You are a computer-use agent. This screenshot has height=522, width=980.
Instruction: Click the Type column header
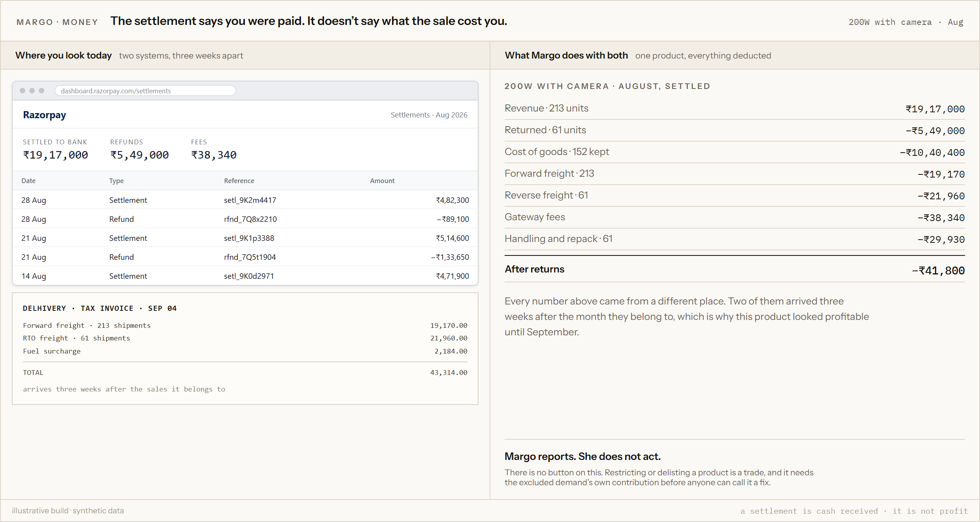(x=117, y=181)
